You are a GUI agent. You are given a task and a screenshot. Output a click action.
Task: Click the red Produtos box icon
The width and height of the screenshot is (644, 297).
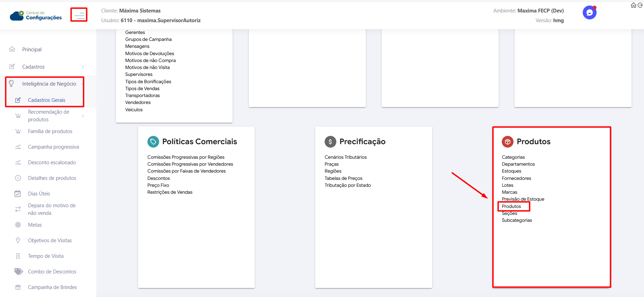click(507, 141)
